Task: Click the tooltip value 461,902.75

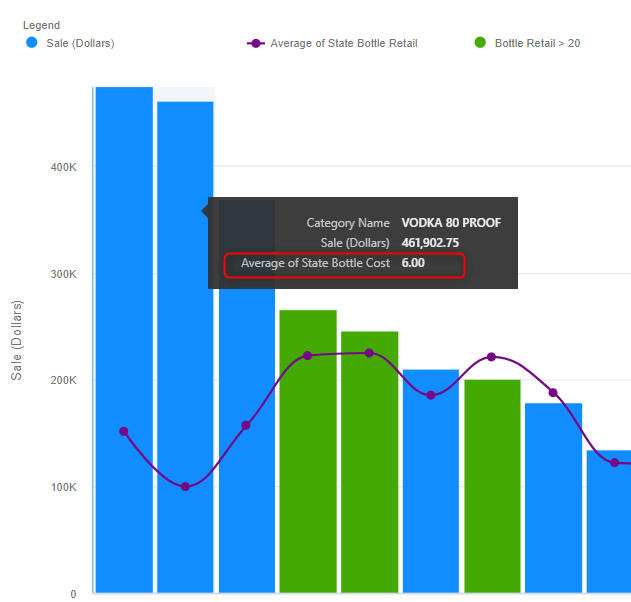Action: pos(430,243)
